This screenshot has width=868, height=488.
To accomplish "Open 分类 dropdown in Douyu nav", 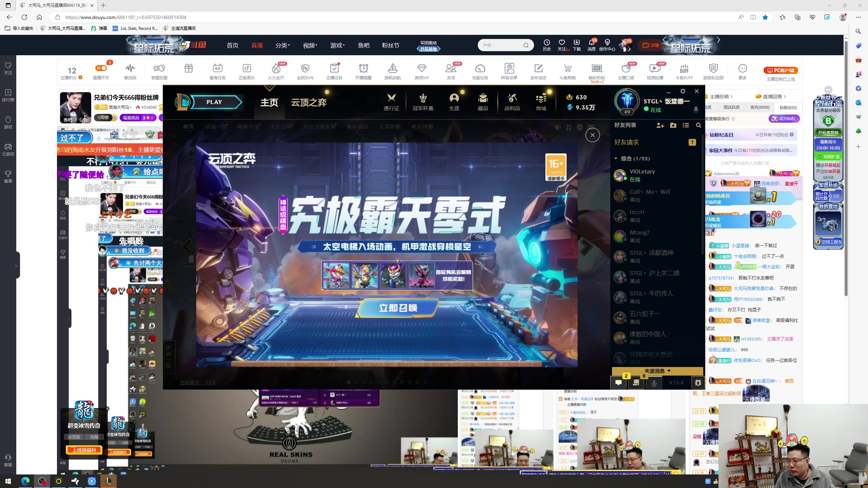I will [282, 45].
